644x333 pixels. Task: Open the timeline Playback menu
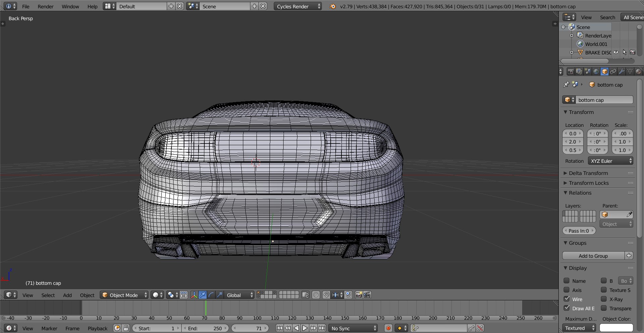[98, 328]
